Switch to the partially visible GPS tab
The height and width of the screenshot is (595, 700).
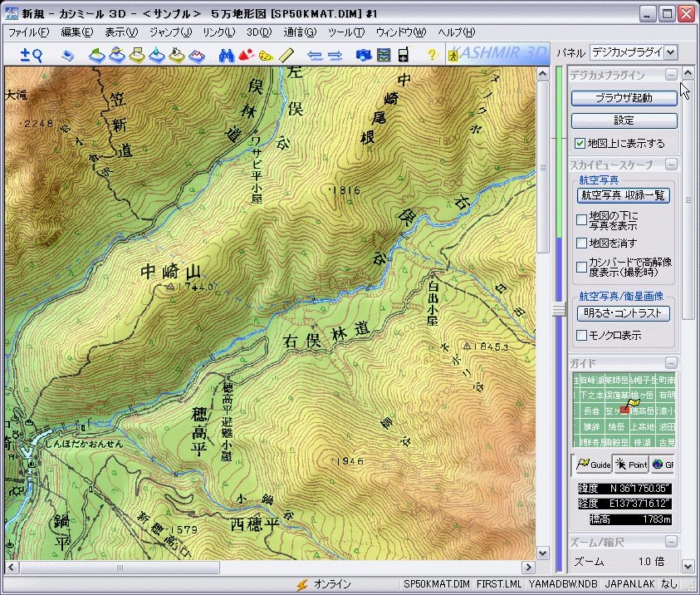coord(663,465)
